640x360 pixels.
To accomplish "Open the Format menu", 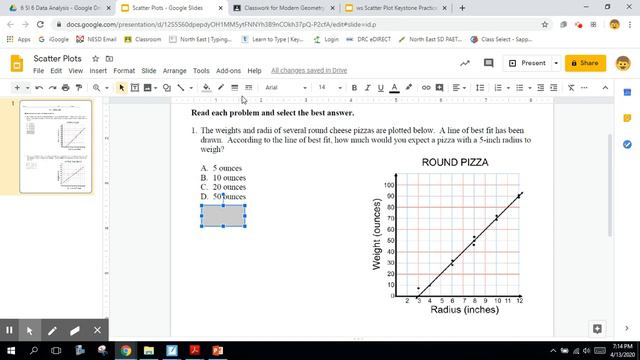I will (x=124, y=71).
